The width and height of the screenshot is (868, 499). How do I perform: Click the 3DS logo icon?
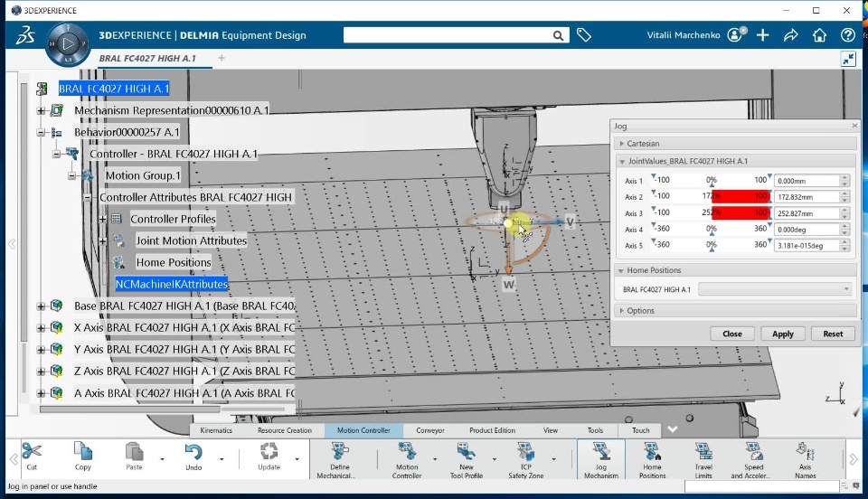pos(25,35)
